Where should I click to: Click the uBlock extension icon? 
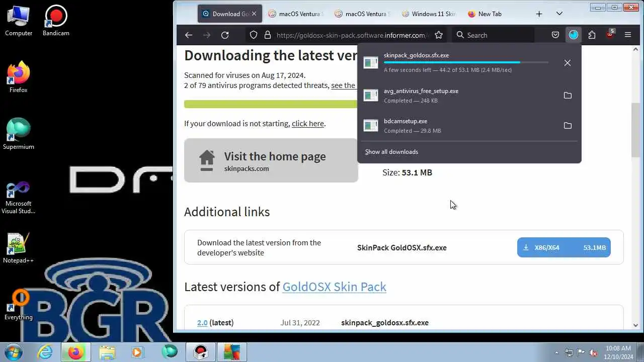point(610,35)
